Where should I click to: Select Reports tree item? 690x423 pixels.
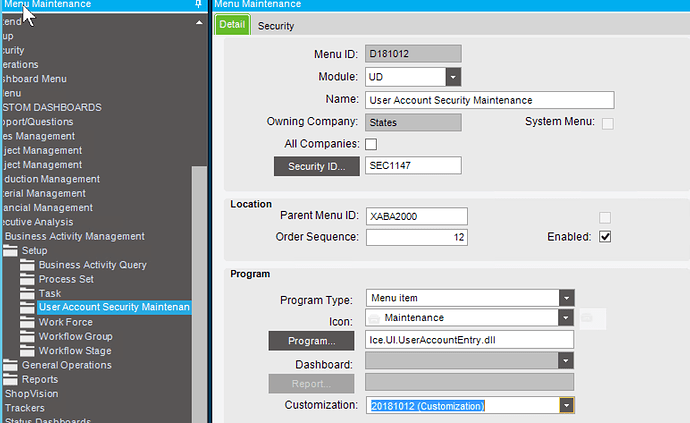point(40,379)
